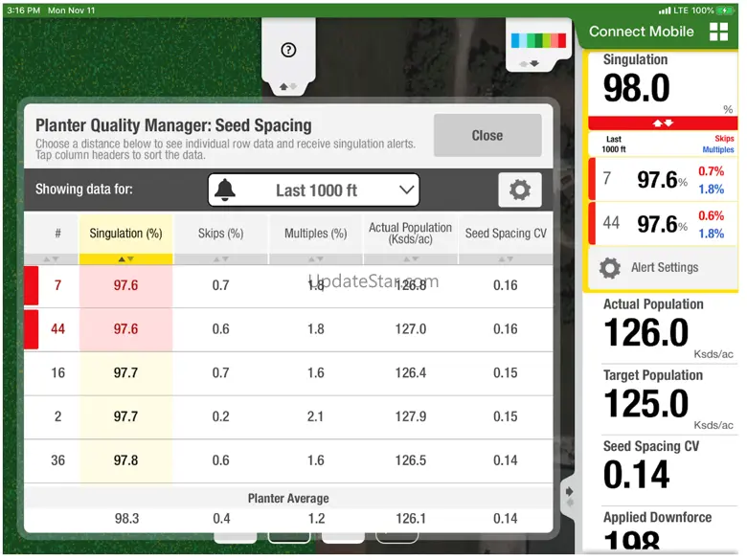Click the Alert Settings gear icon
Viewport: 747px width, 560px height.
(610, 268)
